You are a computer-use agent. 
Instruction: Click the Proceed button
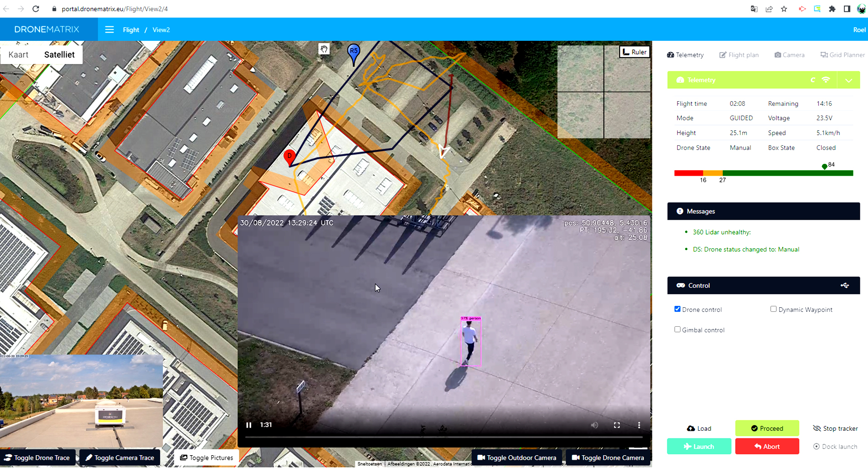click(x=767, y=428)
